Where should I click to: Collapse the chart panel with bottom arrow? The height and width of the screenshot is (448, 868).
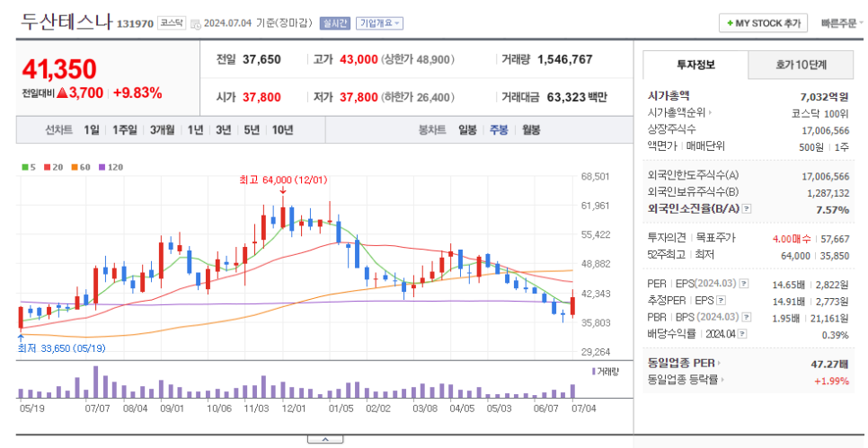325,440
